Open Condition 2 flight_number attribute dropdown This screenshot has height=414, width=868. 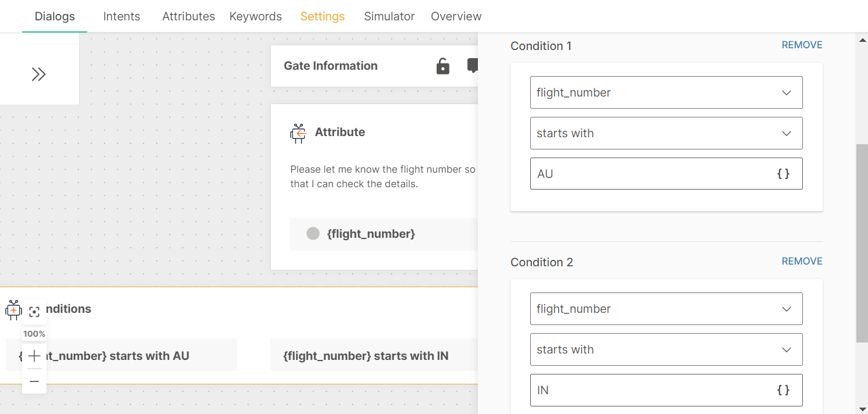(666, 309)
